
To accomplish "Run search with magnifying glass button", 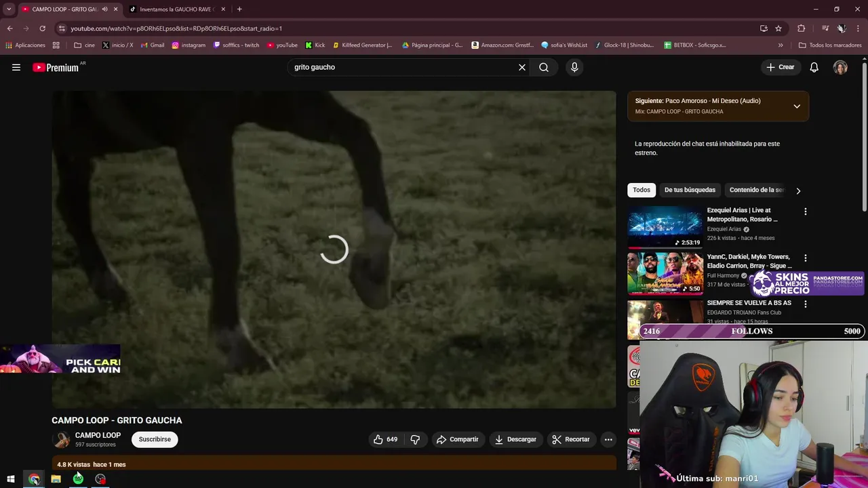I will tap(544, 67).
